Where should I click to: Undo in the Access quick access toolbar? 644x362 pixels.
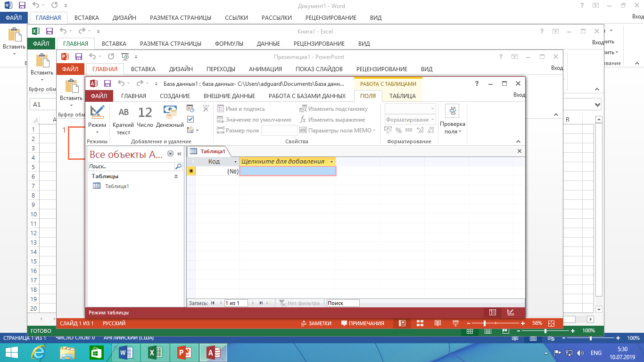pyautogui.click(x=121, y=83)
